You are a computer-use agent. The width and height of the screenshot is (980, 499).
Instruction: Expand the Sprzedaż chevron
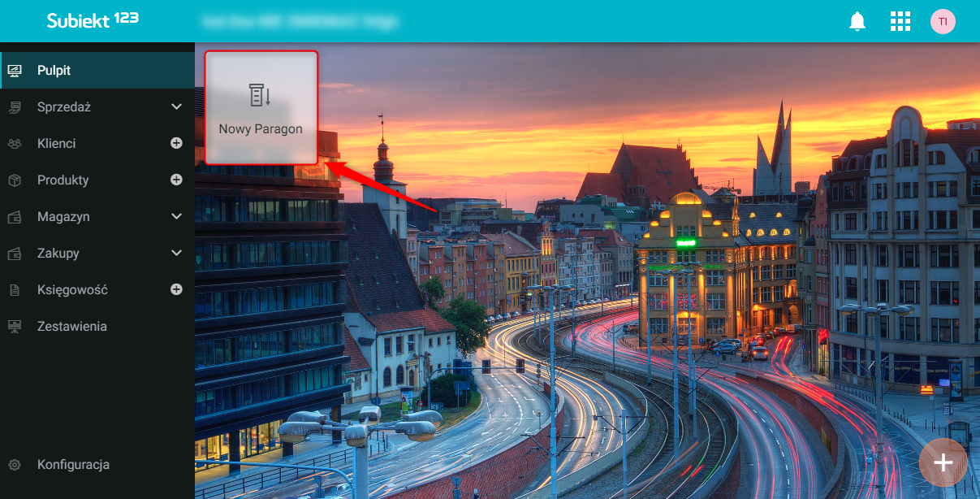(177, 107)
